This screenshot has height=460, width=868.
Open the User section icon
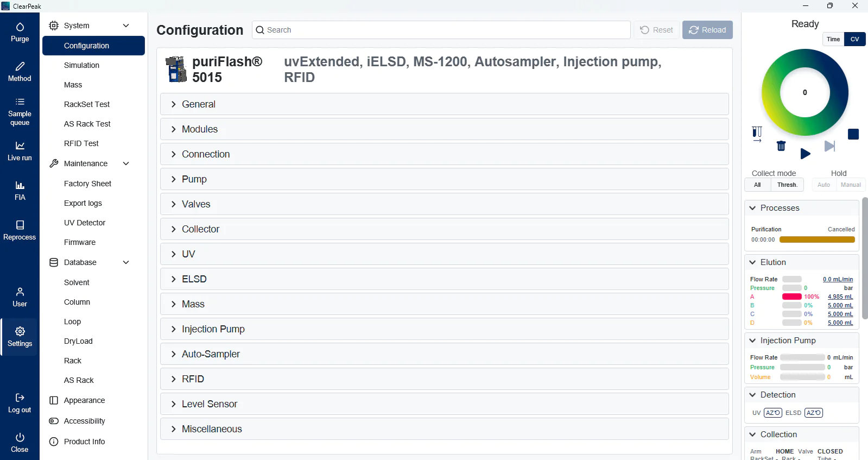point(20,292)
